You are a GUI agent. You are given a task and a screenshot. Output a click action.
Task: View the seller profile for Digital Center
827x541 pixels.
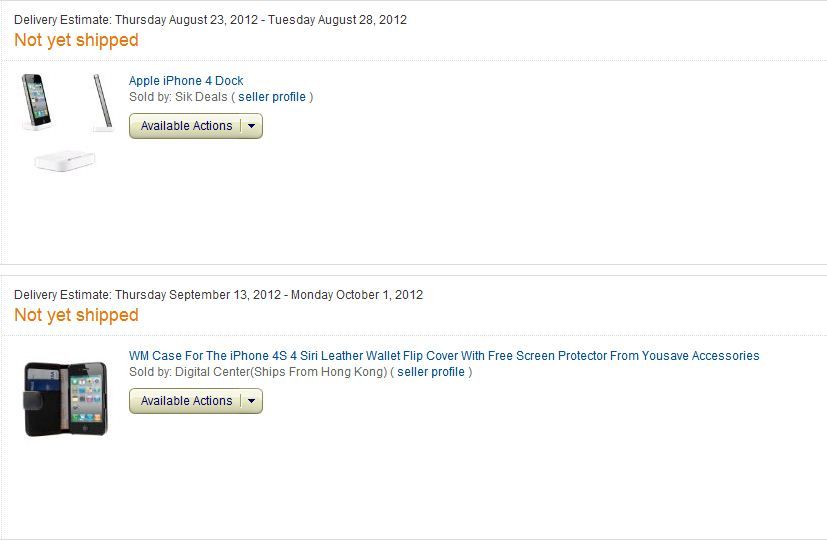click(431, 372)
